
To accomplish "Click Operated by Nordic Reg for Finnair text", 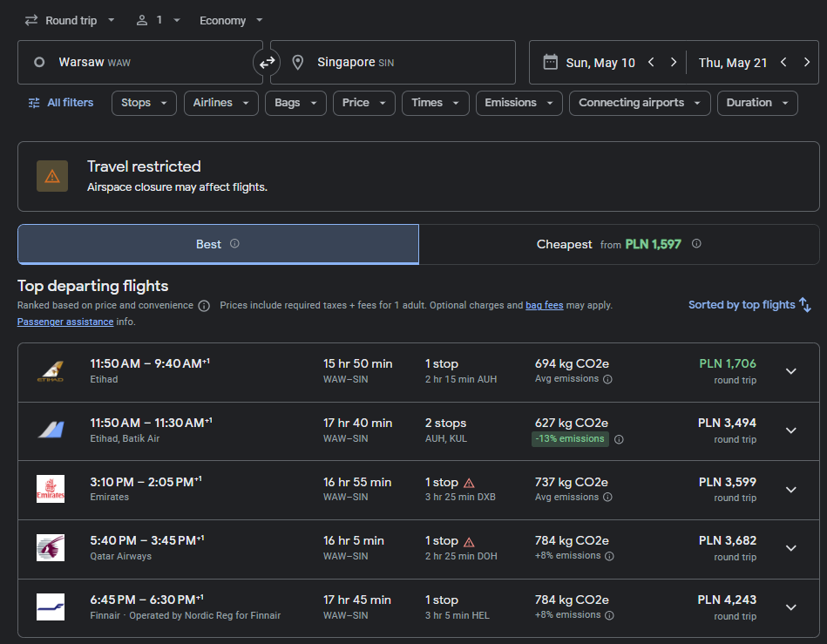I will [205, 615].
